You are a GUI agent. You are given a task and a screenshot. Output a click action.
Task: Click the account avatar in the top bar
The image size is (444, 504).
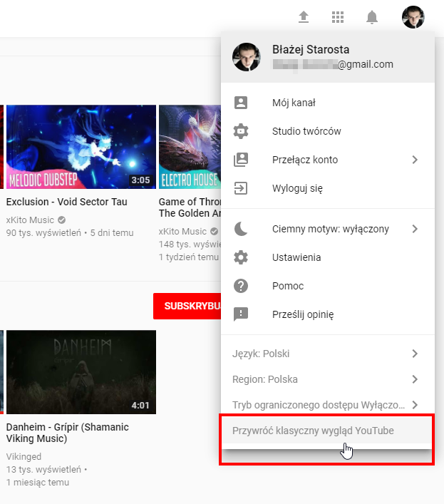tap(413, 17)
